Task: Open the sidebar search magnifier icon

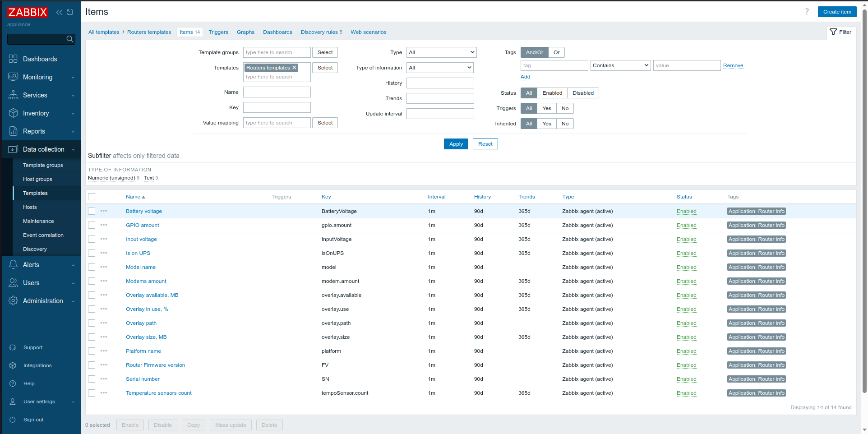Action: pyautogui.click(x=69, y=39)
